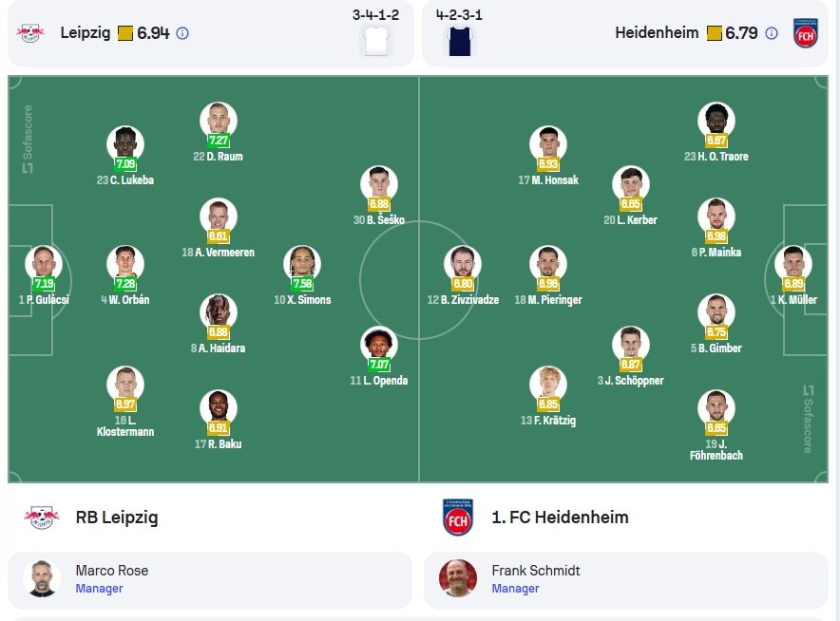Open the Heidenheim FCH crest in header
The height and width of the screenshot is (621, 840).
click(x=806, y=33)
